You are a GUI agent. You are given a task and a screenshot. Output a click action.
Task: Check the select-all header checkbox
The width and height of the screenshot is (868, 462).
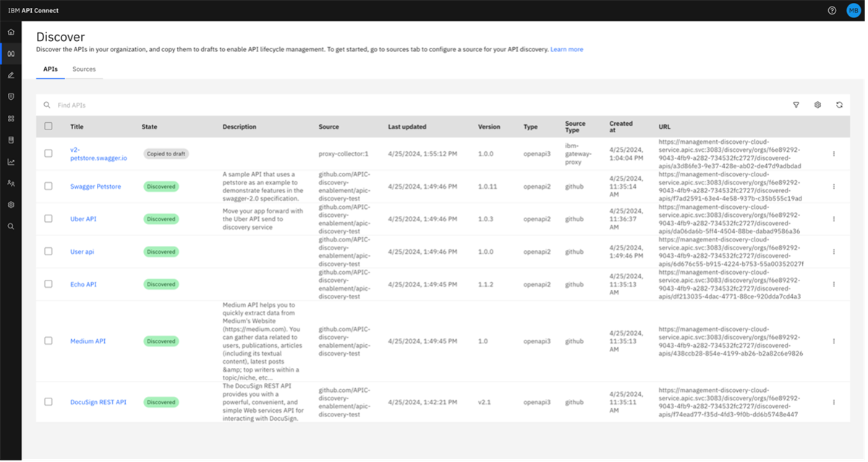pyautogui.click(x=48, y=127)
